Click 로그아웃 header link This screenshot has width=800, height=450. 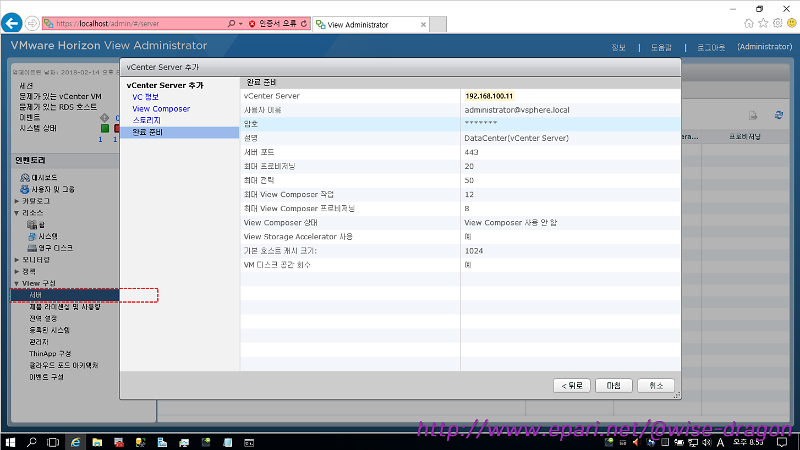(711, 47)
